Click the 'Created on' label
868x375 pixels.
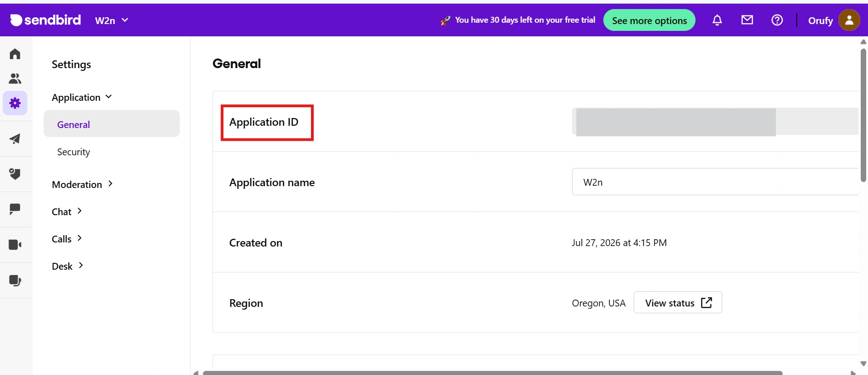[x=256, y=243]
